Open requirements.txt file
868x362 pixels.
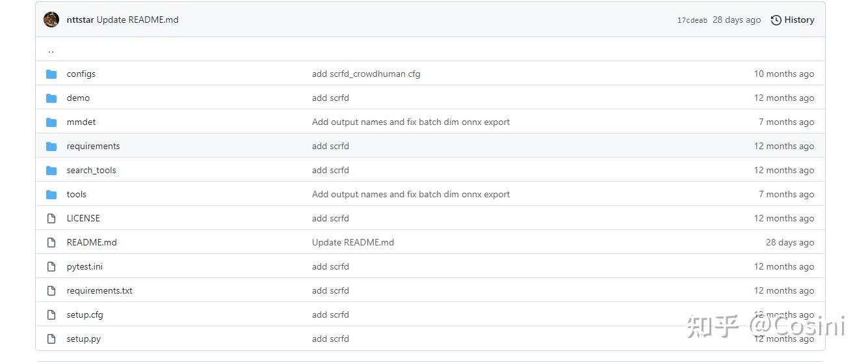(99, 291)
